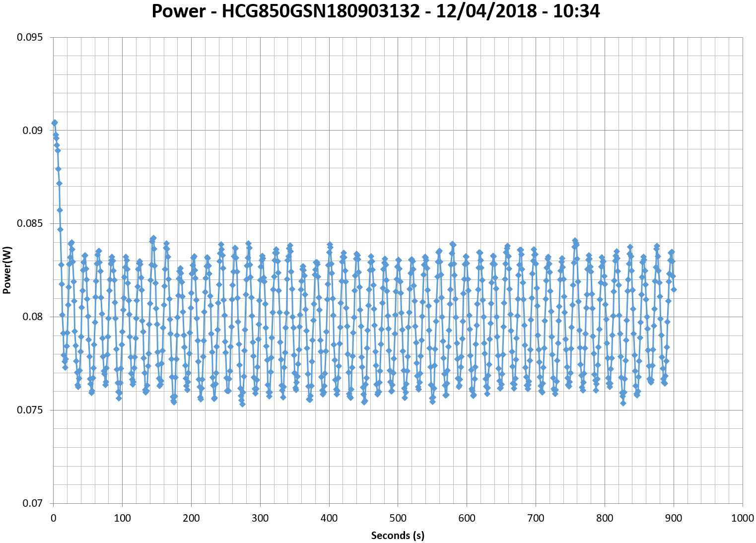Viewport: 756px width, 543px height.
Task: Click the 600 label on the seconds axis
Action: coord(467,518)
